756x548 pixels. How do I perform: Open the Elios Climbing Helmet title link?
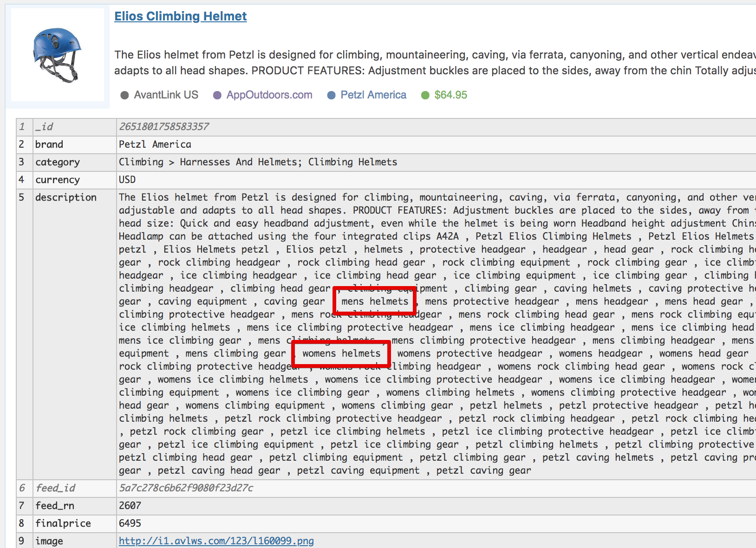(x=180, y=16)
